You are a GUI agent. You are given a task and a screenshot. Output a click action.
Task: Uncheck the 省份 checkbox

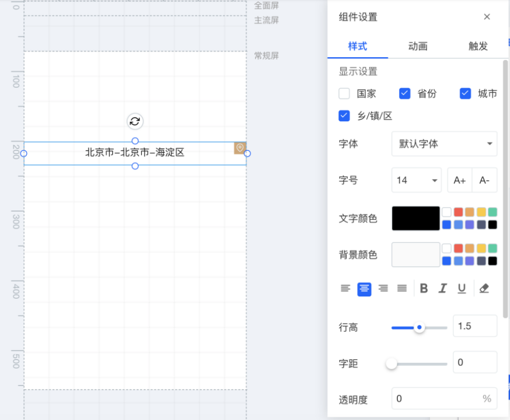[404, 93]
